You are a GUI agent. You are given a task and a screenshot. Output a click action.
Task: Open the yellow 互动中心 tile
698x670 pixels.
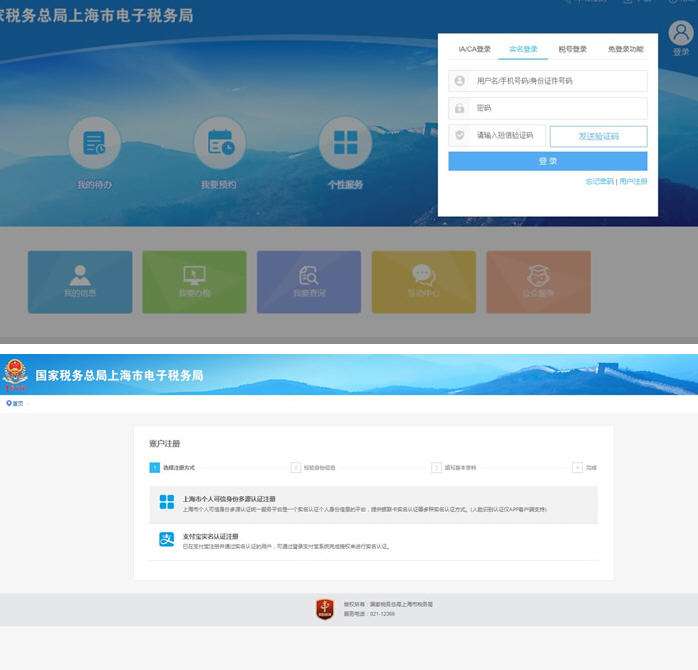point(424,282)
